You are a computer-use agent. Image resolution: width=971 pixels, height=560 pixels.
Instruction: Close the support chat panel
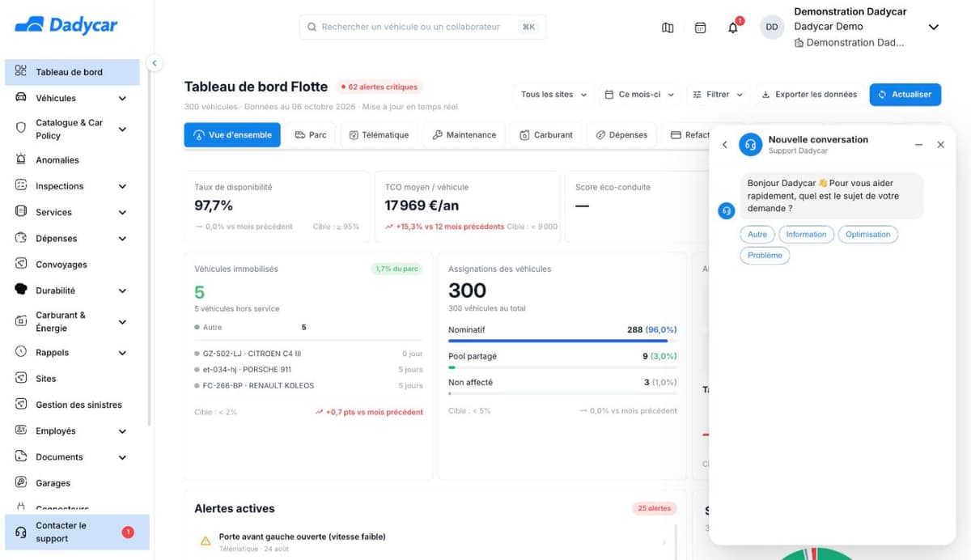tap(940, 145)
